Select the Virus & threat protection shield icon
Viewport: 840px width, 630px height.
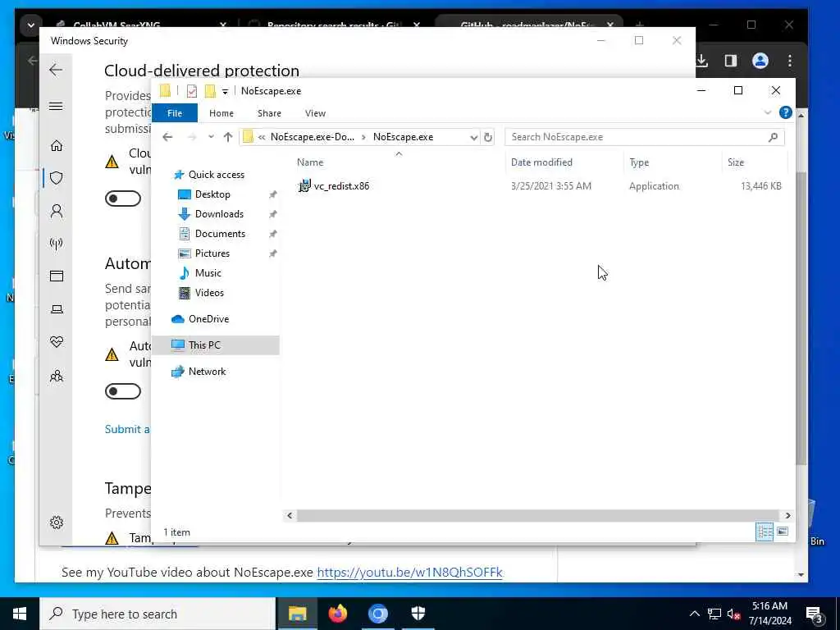pos(57,178)
